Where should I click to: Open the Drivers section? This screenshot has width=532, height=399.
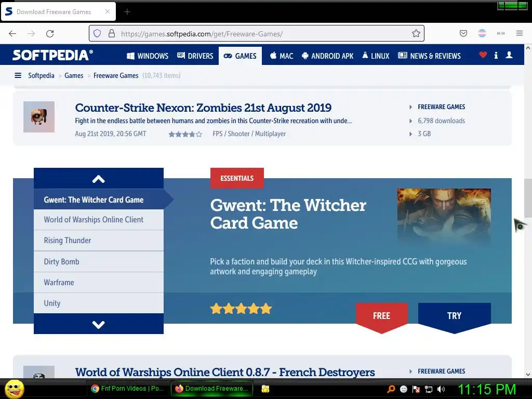click(195, 56)
